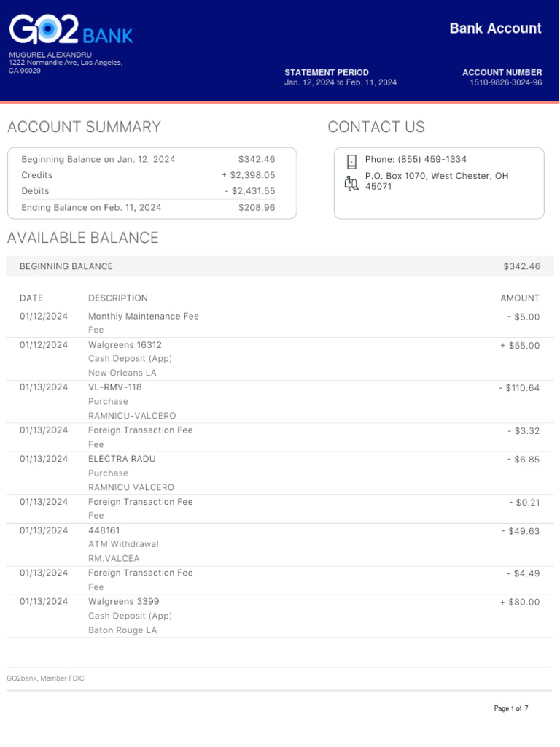This screenshot has height=747, width=560.
Task: Click the account holder name MUGUREL ALEXANDRU
Action: 50,55
